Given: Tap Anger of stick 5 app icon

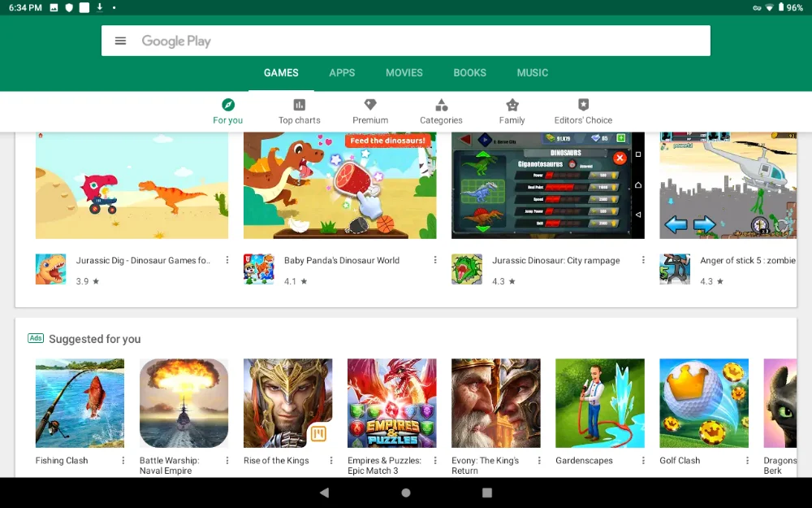Looking at the screenshot, I should tap(675, 269).
